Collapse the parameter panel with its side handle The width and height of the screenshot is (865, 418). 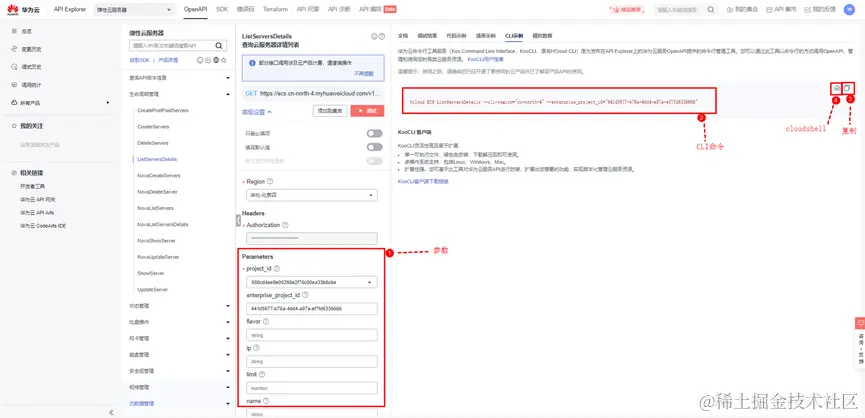[238, 219]
